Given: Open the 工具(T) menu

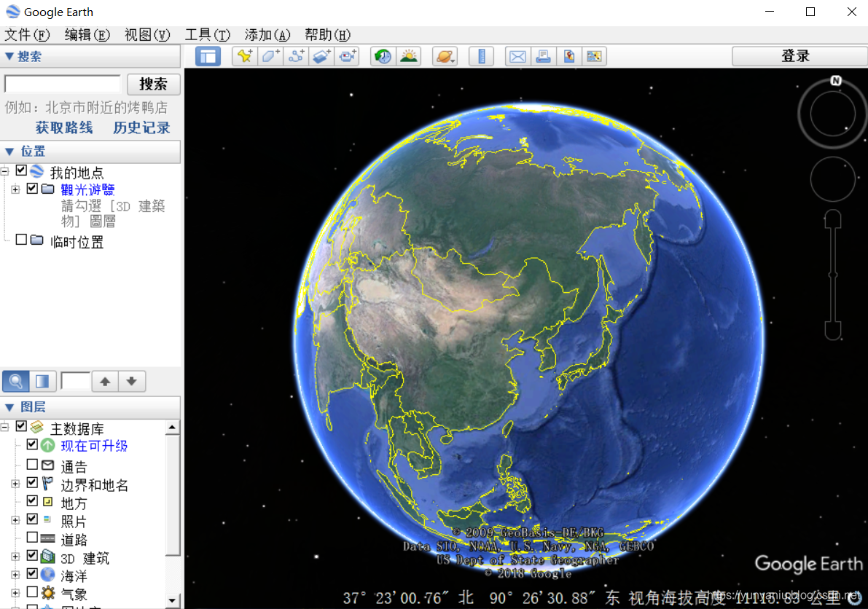Looking at the screenshot, I should [207, 35].
